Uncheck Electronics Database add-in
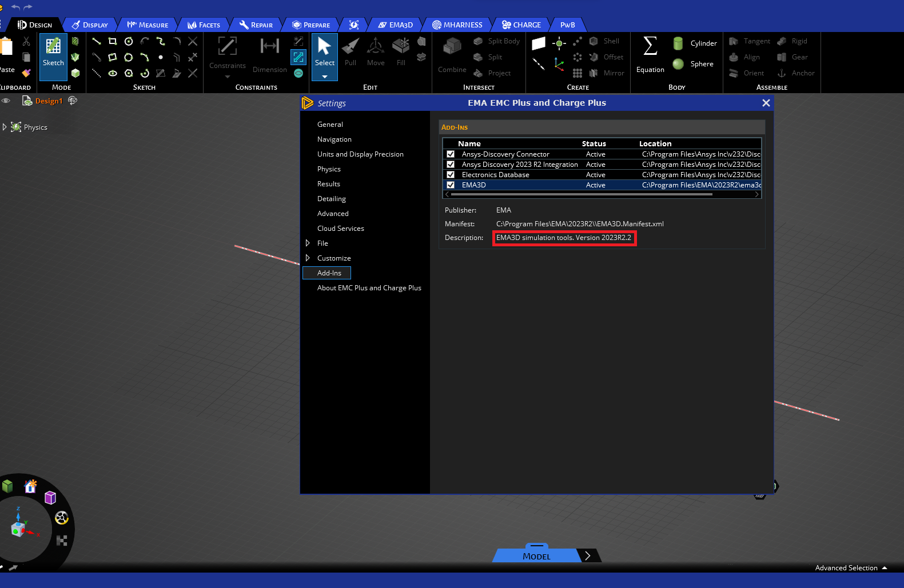This screenshot has width=904, height=588. click(451, 175)
